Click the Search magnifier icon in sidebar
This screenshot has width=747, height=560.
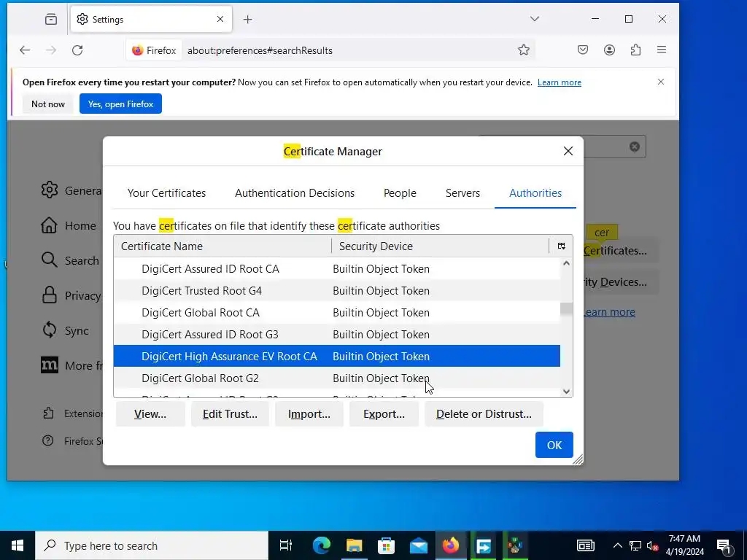tap(49, 260)
